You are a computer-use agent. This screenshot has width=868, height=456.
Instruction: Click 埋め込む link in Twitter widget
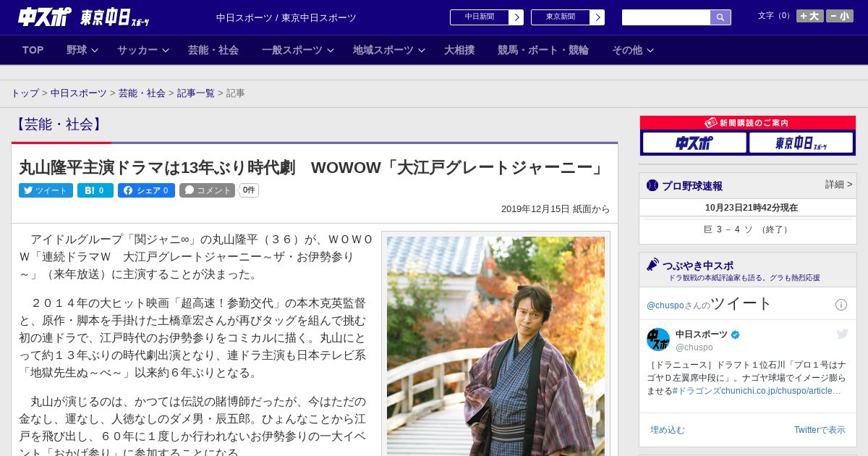coord(667,430)
